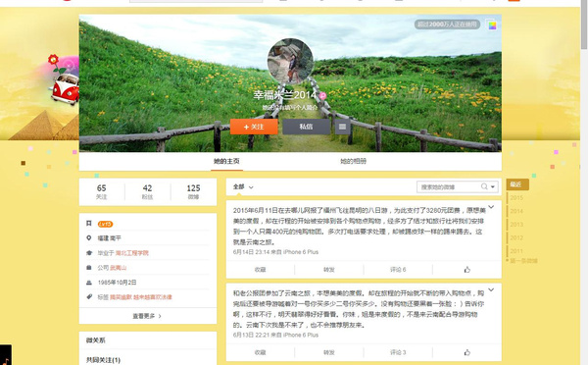The width and height of the screenshot is (588, 365).
Task: Follow user with orange 关注 button
Action: click(x=254, y=127)
